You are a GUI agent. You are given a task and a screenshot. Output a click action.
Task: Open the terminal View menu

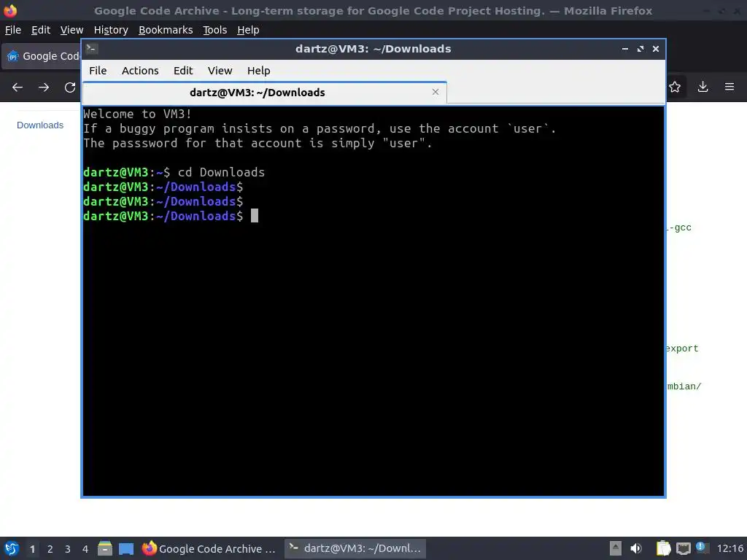(x=220, y=71)
